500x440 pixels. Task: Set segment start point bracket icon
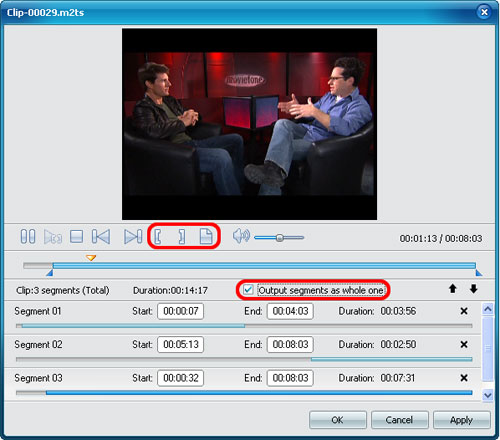(158, 237)
